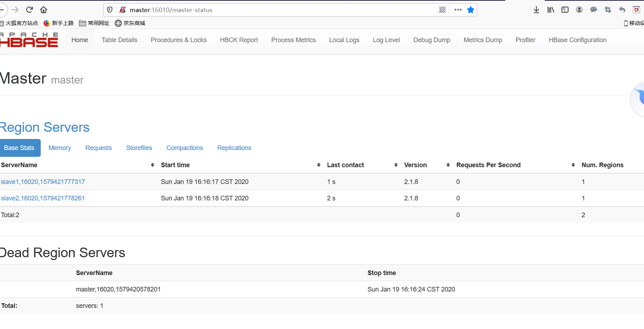Sort by Requests Per Second arrows

573,165
